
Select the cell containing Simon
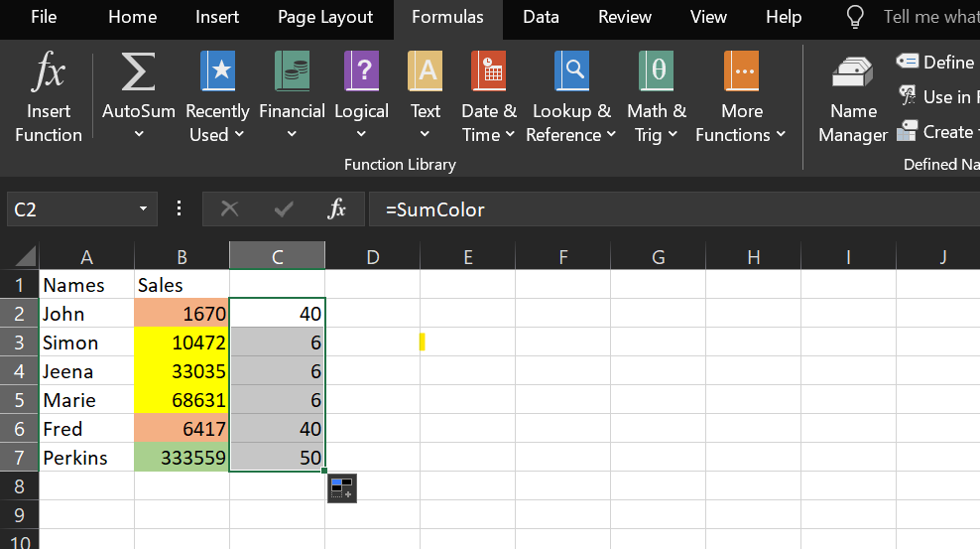[x=87, y=343]
